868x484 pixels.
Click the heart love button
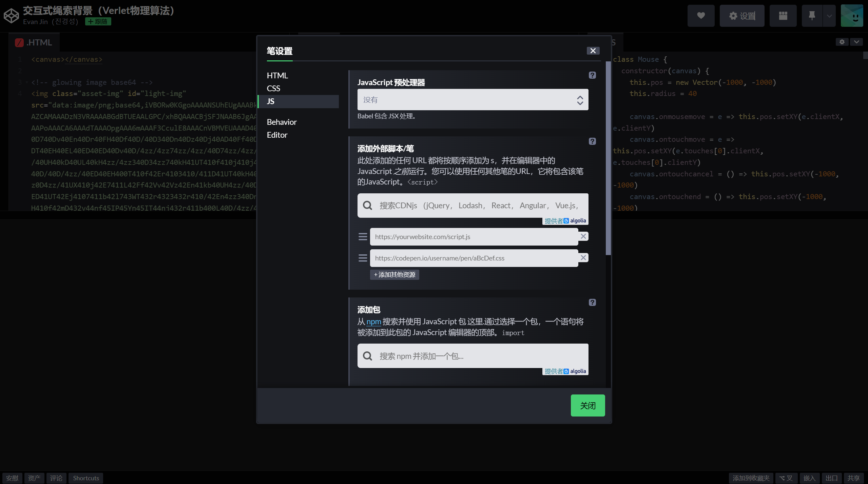pyautogui.click(x=701, y=16)
